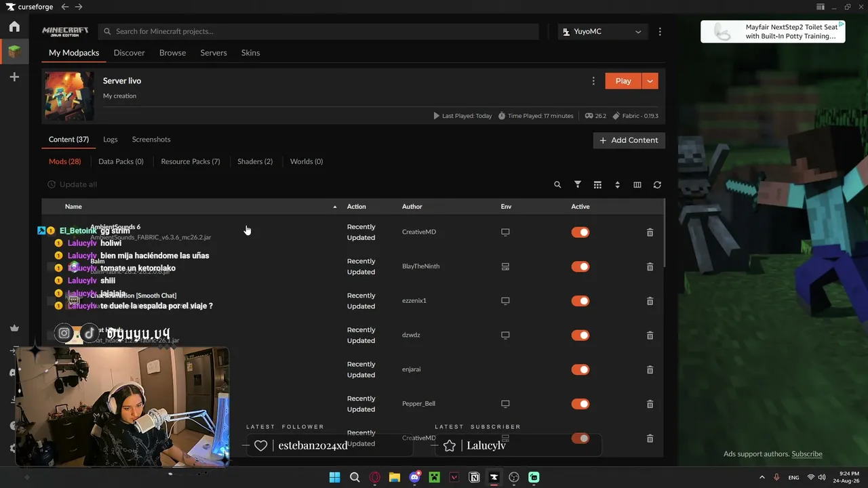868x488 pixels.
Task: Go forward with the right arrow in title bar
Action: (x=79, y=7)
